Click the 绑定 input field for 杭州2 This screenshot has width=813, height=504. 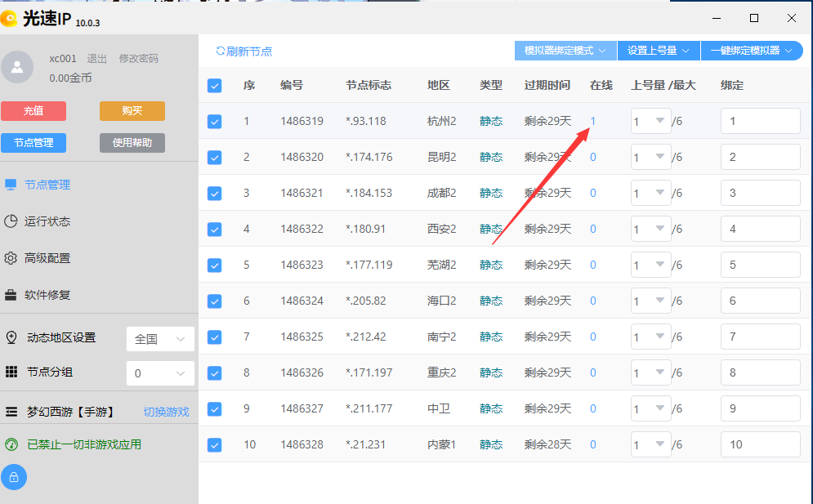tap(760, 122)
